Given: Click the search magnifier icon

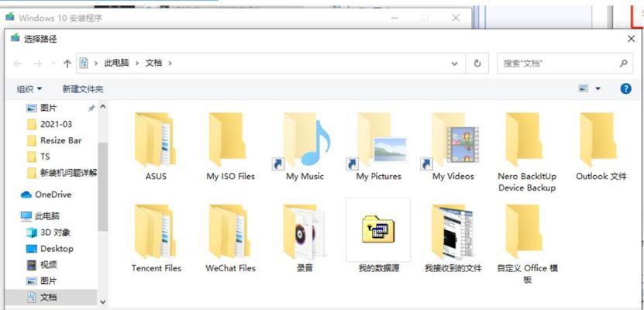Looking at the screenshot, I should tap(624, 64).
